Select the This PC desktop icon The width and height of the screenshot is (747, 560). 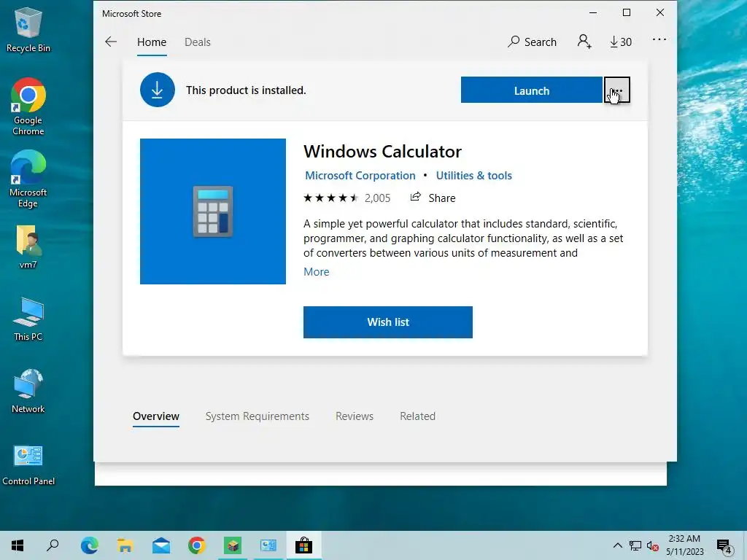click(x=28, y=319)
